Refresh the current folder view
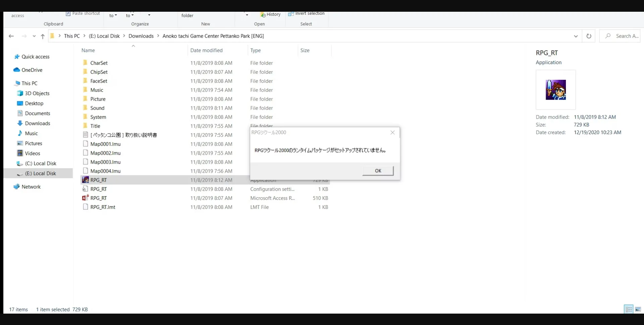This screenshot has width=644, height=325. [x=589, y=36]
